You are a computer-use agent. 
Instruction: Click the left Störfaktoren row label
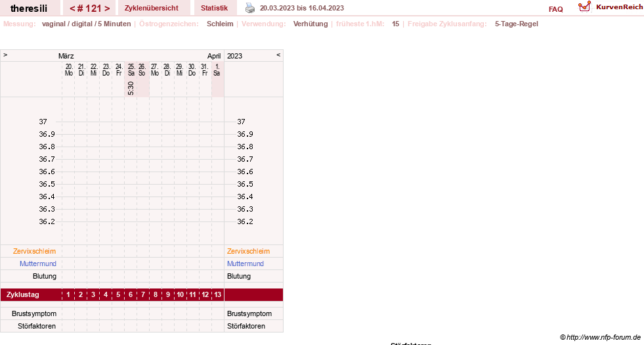[x=37, y=326]
